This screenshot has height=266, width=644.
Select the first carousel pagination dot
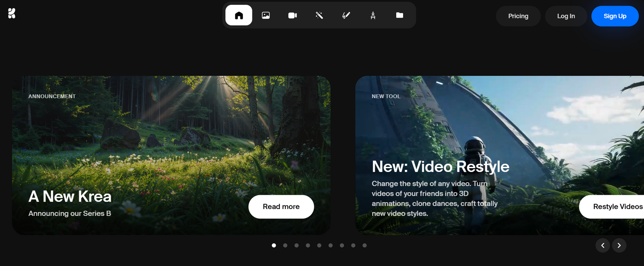point(274,245)
